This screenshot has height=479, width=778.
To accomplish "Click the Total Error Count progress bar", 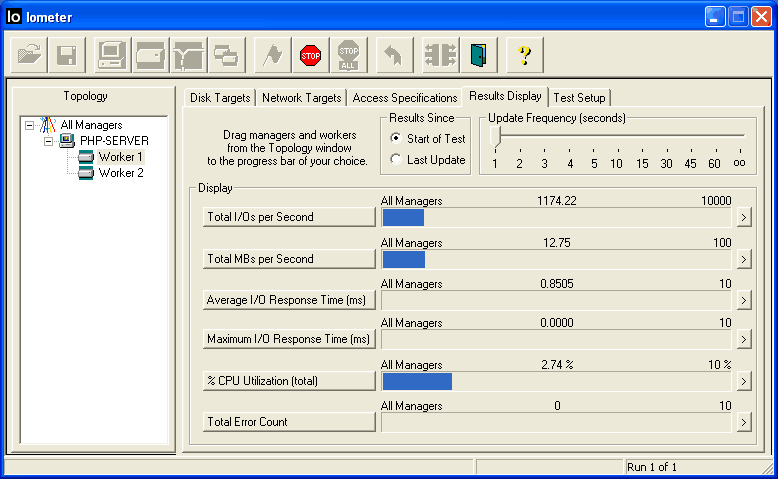I will (x=556, y=422).
